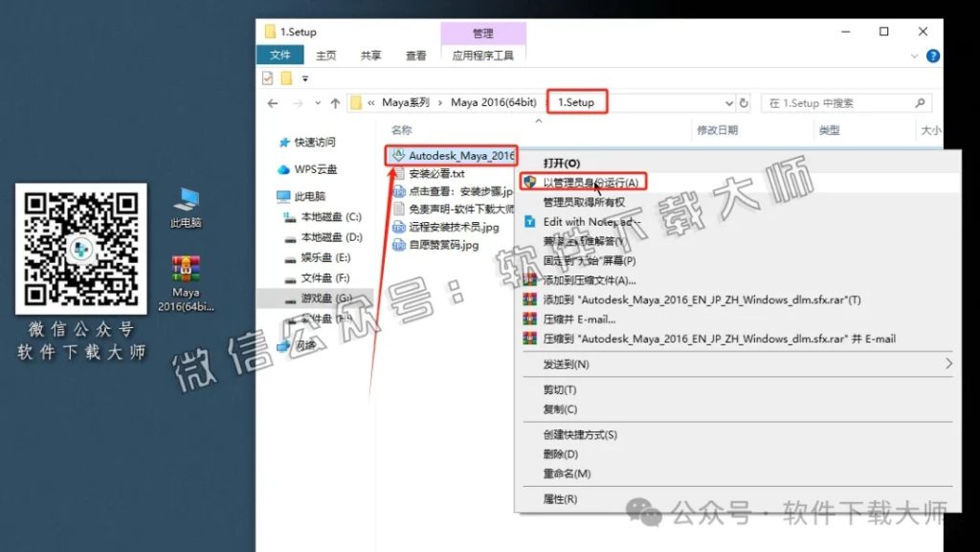Choose 剪切(T) from the context menu
Image resolution: width=980 pixels, height=552 pixels.
560,389
